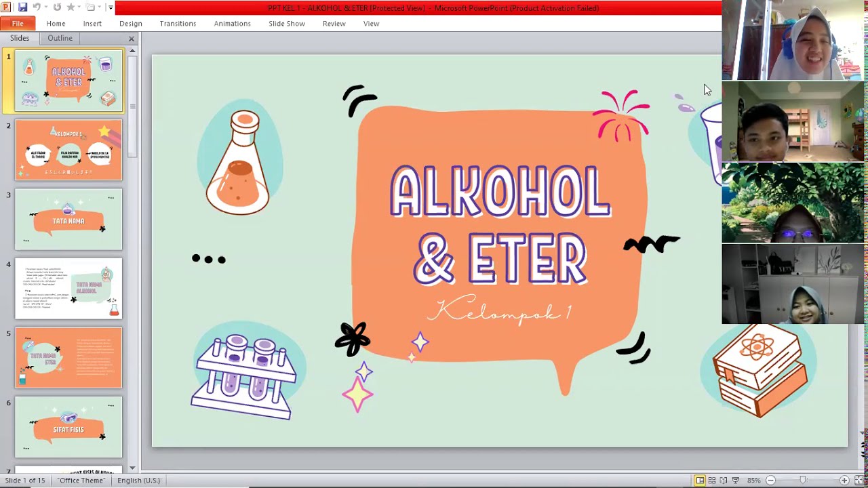The height and width of the screenshot is (488, 868).
Task: Open the Slide Show ribbon tab
Action: (x=287, y=24)
